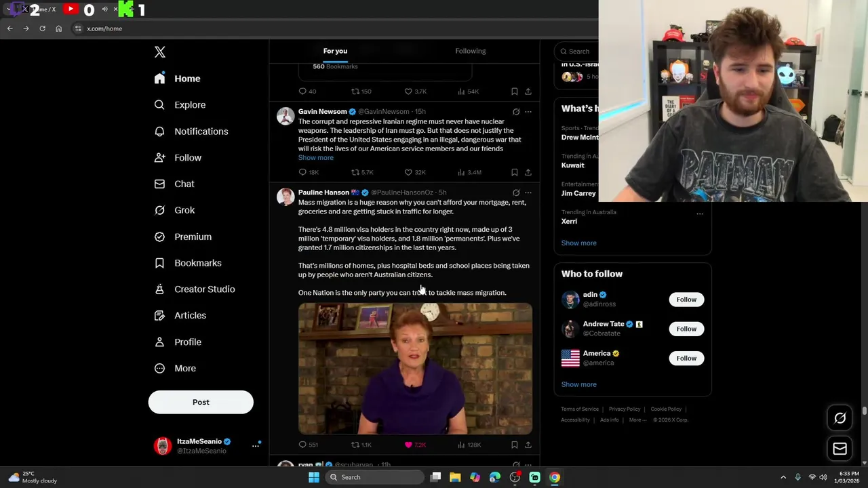
Task: Open Grok explain icon on Gavin Newsom's post
Action: [x=516, y=112]
